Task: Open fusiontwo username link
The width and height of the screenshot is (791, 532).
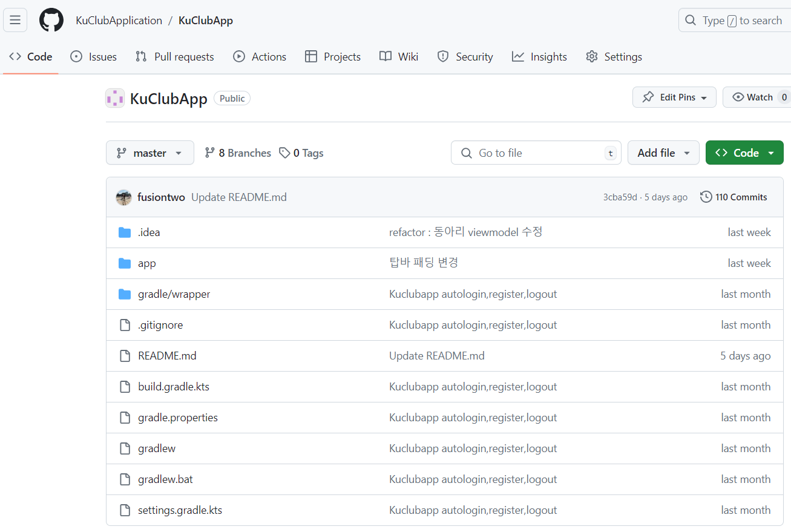Action: (x=161, y=197)
